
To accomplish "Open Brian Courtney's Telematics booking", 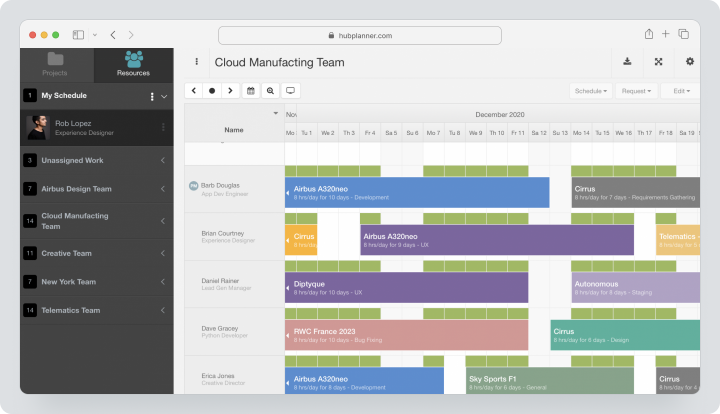I will [x=678, y=240].
